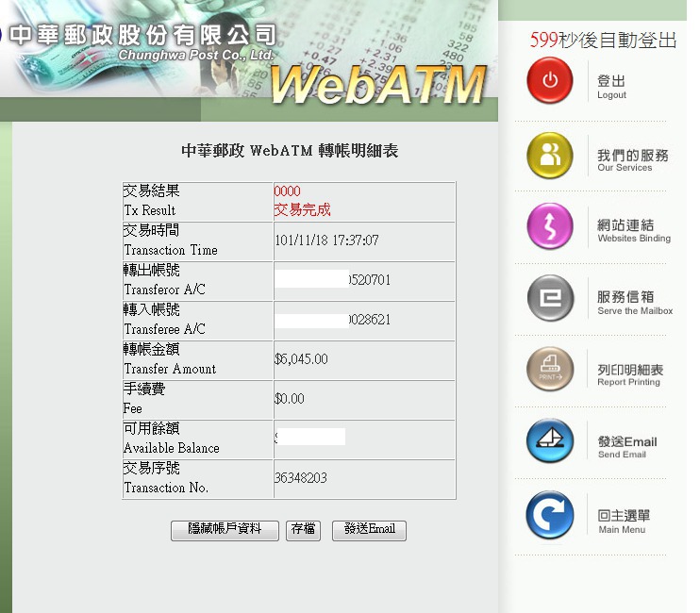
Task: Select transfer amount $6,045.00
Action: pyautogui.click(x=301, y=359)
